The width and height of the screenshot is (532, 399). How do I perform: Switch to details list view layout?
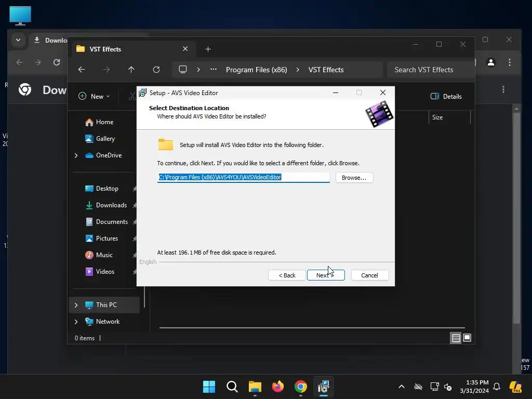pos(456,338)
